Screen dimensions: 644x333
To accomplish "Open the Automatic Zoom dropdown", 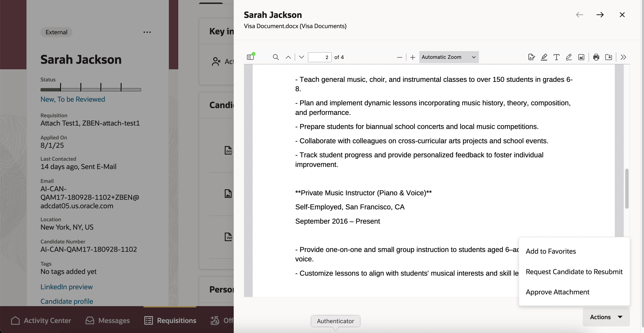I will point(449,57).
